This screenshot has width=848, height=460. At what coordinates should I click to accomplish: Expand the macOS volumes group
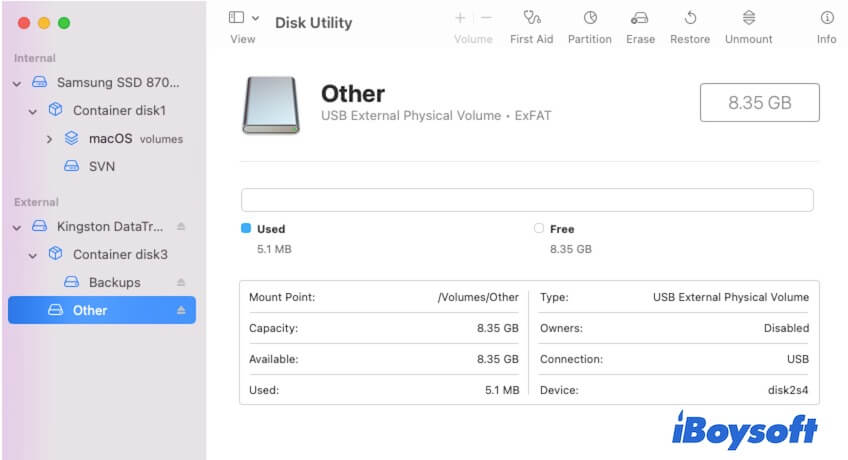pos(49,139)
